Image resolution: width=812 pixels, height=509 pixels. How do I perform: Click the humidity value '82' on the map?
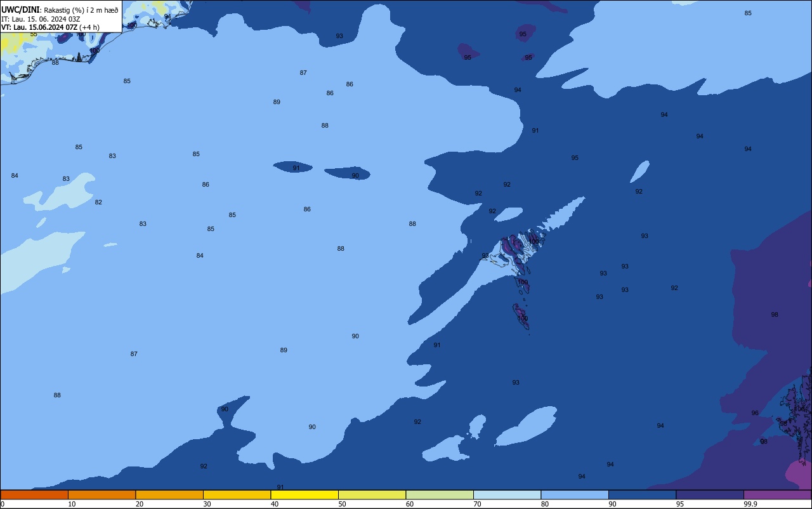click(x=98, y=202)
